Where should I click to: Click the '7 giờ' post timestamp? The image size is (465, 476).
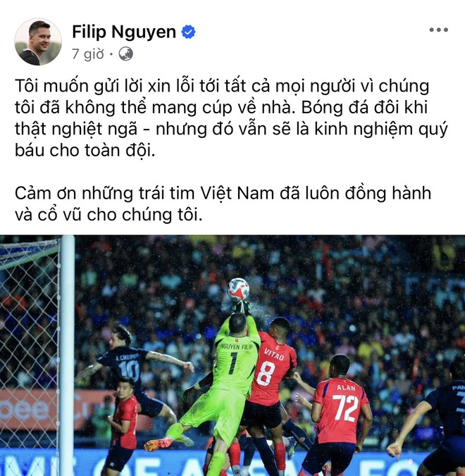[88, 54]
